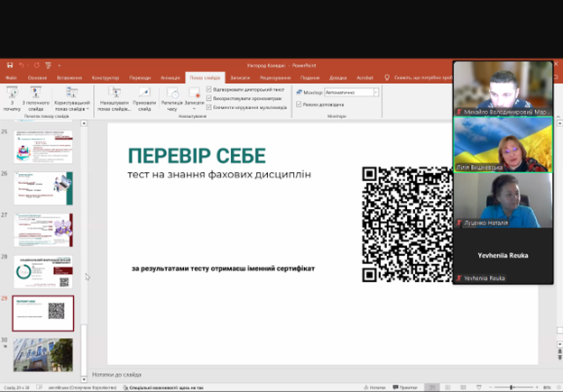This screenshot has width=563, height=392.
Task: Switch to the Вставлення tab
Action: 69,77
